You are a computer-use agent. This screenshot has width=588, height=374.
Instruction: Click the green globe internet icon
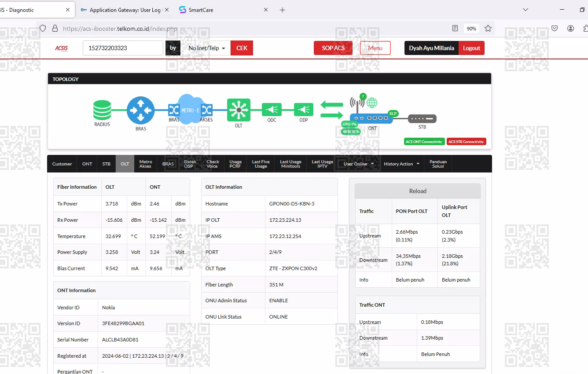372,103
